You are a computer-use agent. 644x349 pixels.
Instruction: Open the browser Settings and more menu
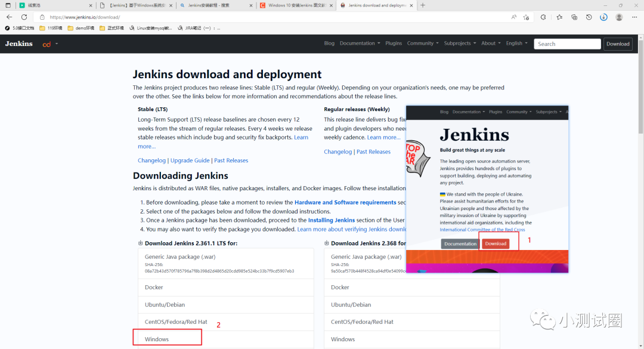tap(634, 17)
